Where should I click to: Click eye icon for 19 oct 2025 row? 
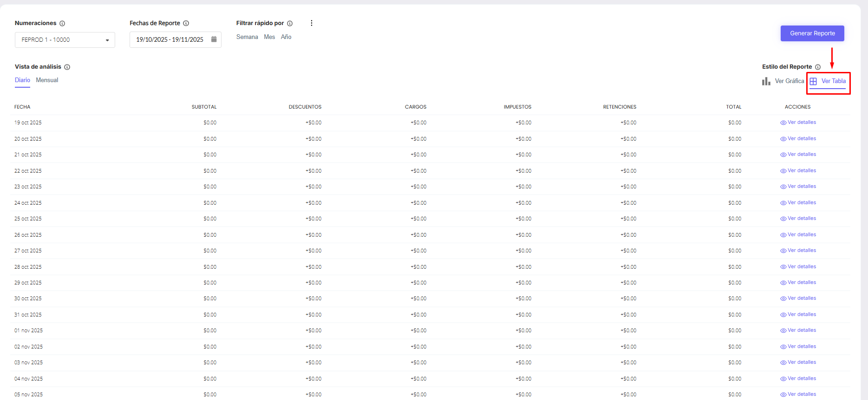click(x=783, y=123)
